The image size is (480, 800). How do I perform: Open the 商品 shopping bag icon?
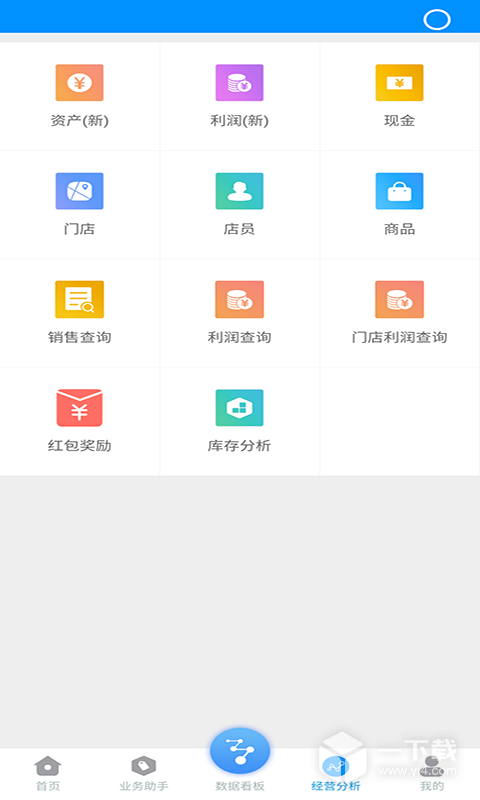[399, 191]
